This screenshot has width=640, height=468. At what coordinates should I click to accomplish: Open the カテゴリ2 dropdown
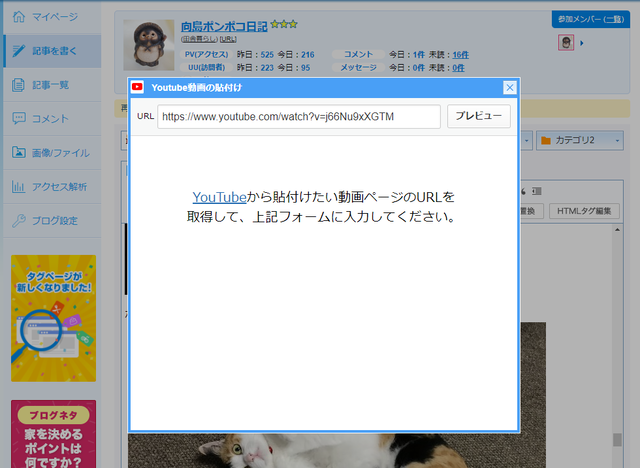point(580,140)
